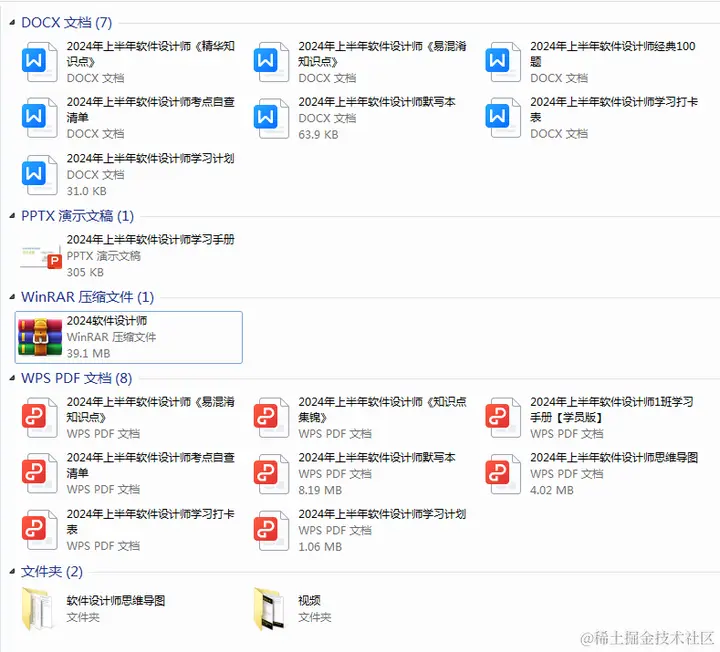Click the 31.0 KB 学习计划 DOCX icon

[39, 174]
